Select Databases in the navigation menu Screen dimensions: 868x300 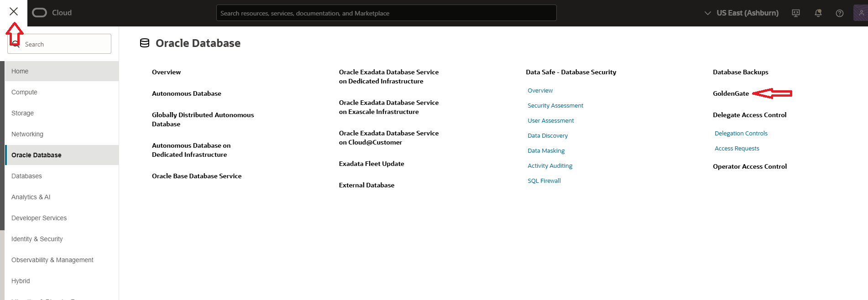click(x=62, y=176)
